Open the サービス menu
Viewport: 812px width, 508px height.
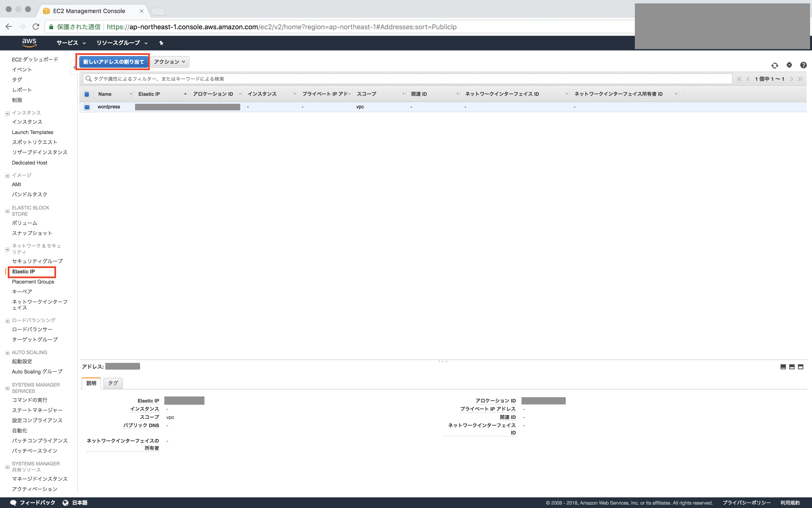[71, 43]
